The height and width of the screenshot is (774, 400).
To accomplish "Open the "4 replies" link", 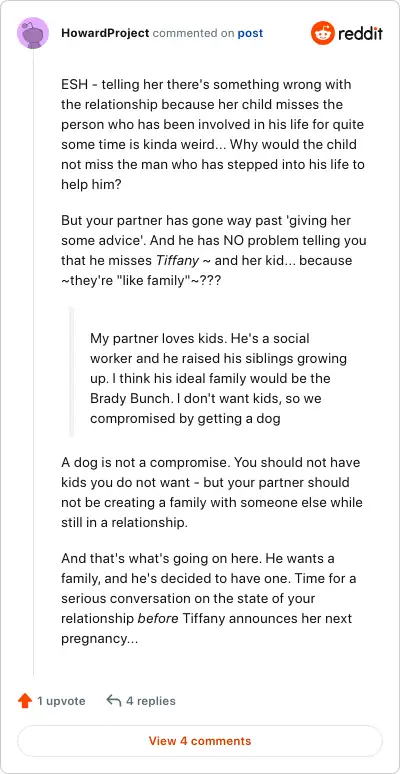I will (151, 701).
